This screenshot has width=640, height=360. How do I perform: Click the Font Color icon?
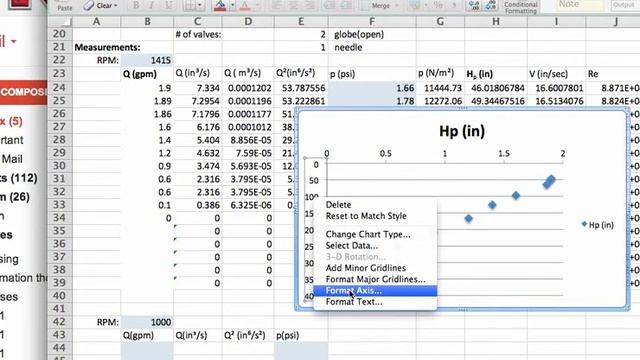click(245, 6)
